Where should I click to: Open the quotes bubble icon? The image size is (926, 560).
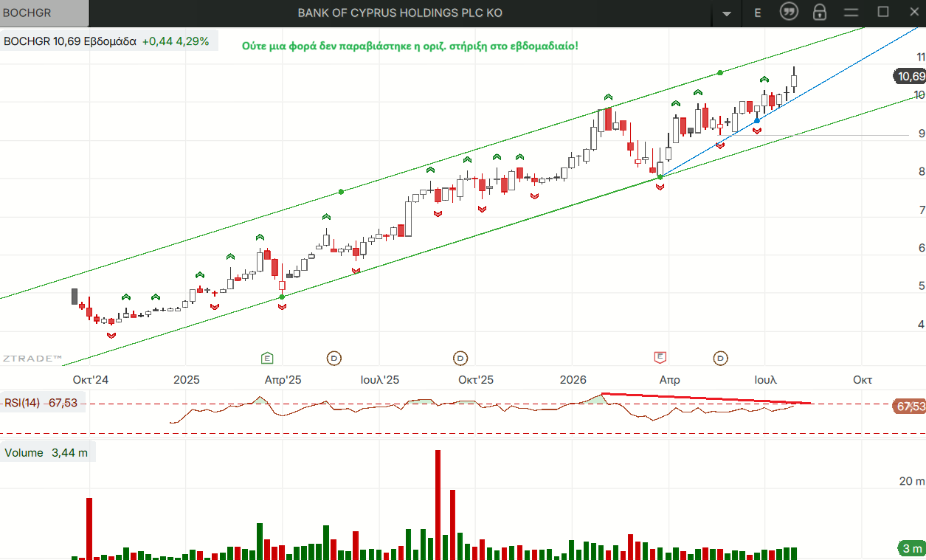tap(789, 12)
